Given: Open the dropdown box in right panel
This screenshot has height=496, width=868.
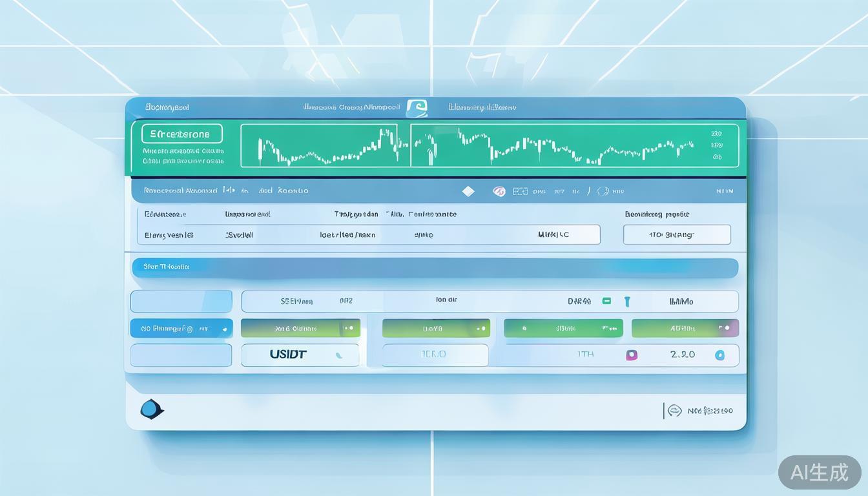Looking at the screenshot, I should [676, 235].
